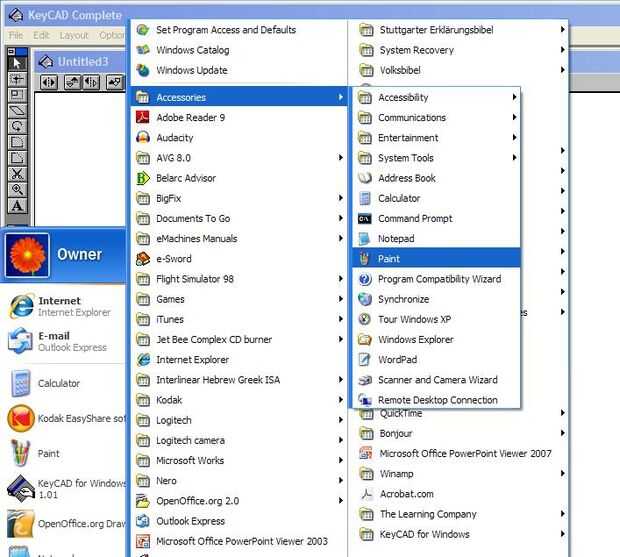Open Adobe Reader 9 from programs list
This screenshot has width=620, height=557.
point(239,117)
